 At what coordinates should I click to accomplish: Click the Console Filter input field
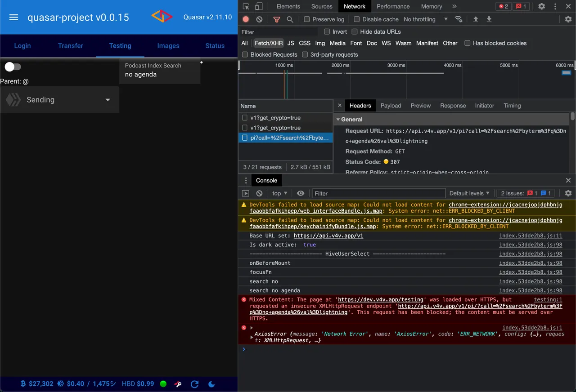[x=379, y=193]
